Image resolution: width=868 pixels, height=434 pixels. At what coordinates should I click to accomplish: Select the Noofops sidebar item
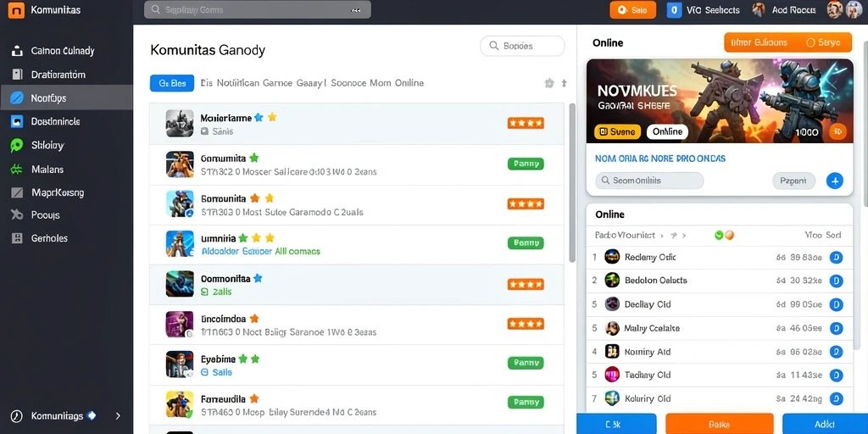(x=66, y=98)
